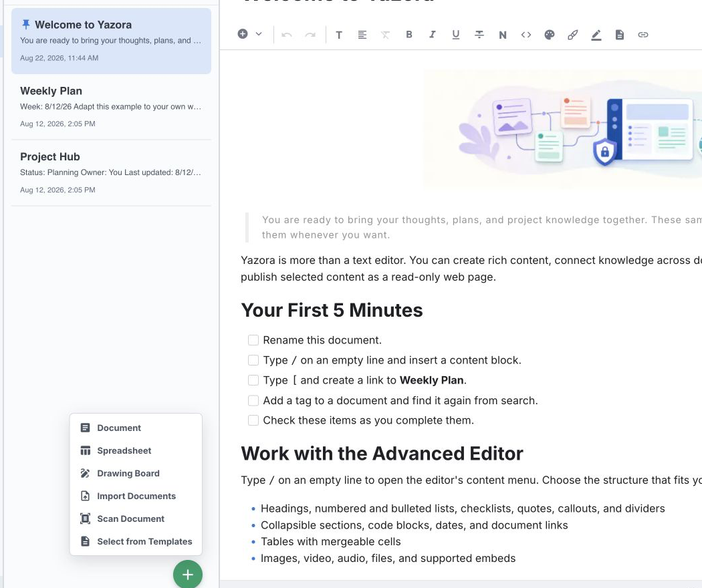Screen dimensions: 702x588
Task: Open the text style T tool
Action: pos(339,35)
